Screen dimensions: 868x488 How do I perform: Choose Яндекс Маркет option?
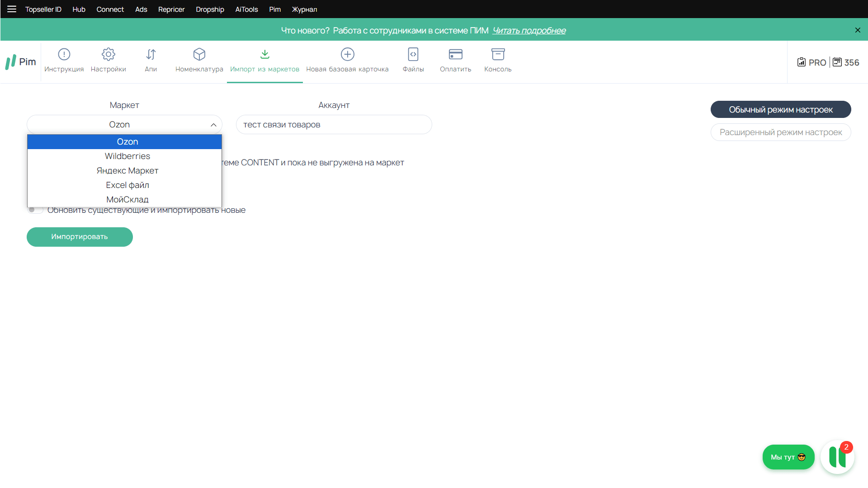[x=124, y=170]
